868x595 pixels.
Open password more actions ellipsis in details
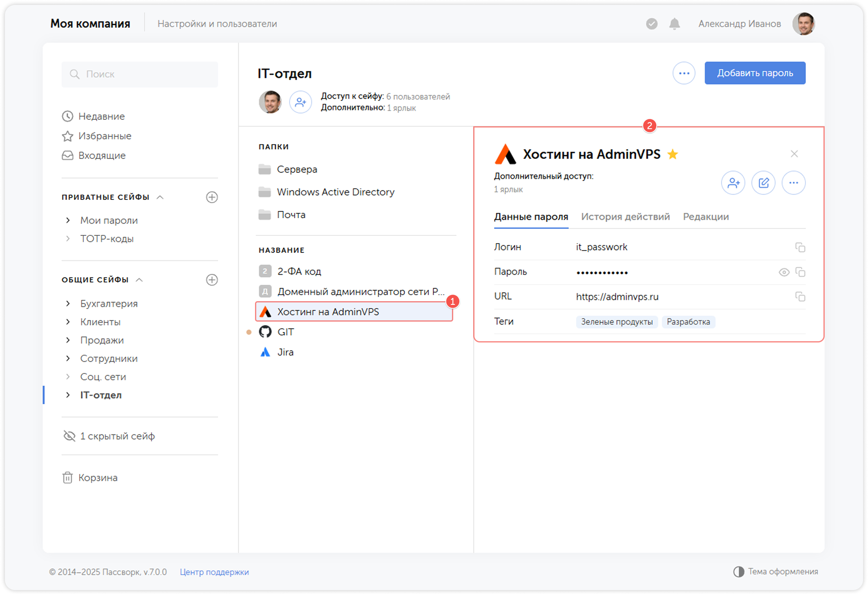pos(794,183)
